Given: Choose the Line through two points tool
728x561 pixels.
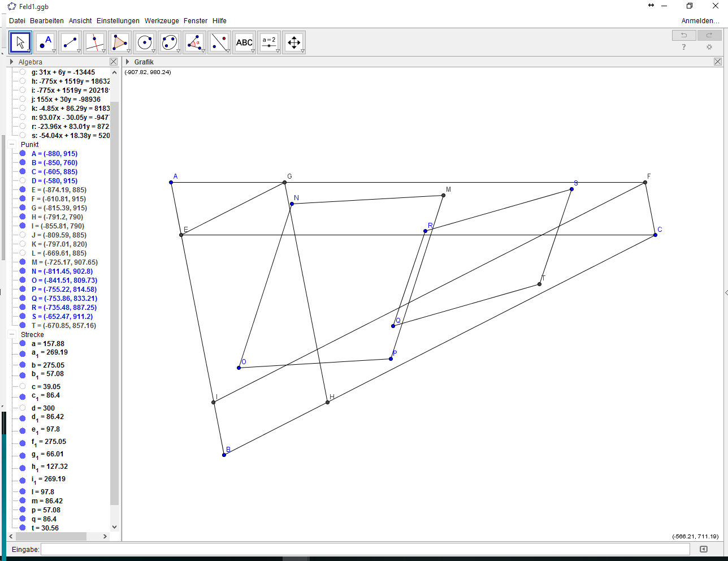Looking at the screenshot, I should click(x=70, y=42).
